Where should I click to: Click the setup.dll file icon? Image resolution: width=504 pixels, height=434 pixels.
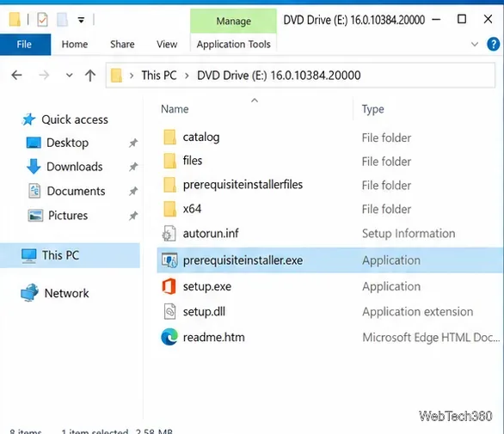tap(169, 311)
